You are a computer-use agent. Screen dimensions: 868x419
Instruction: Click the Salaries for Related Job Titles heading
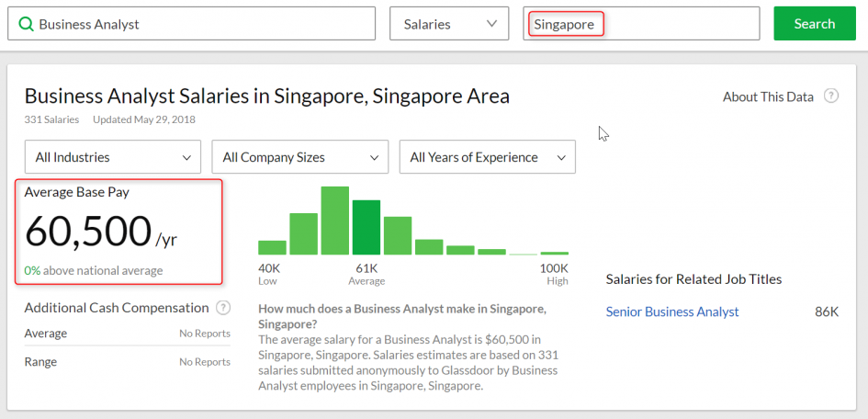pyautogui.click(x=693, y=279)
